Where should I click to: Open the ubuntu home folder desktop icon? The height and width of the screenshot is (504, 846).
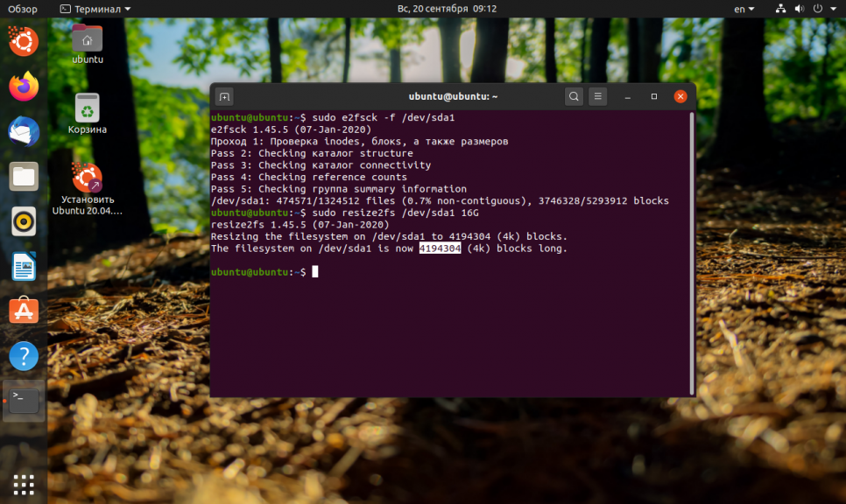[x=87, y=45]
